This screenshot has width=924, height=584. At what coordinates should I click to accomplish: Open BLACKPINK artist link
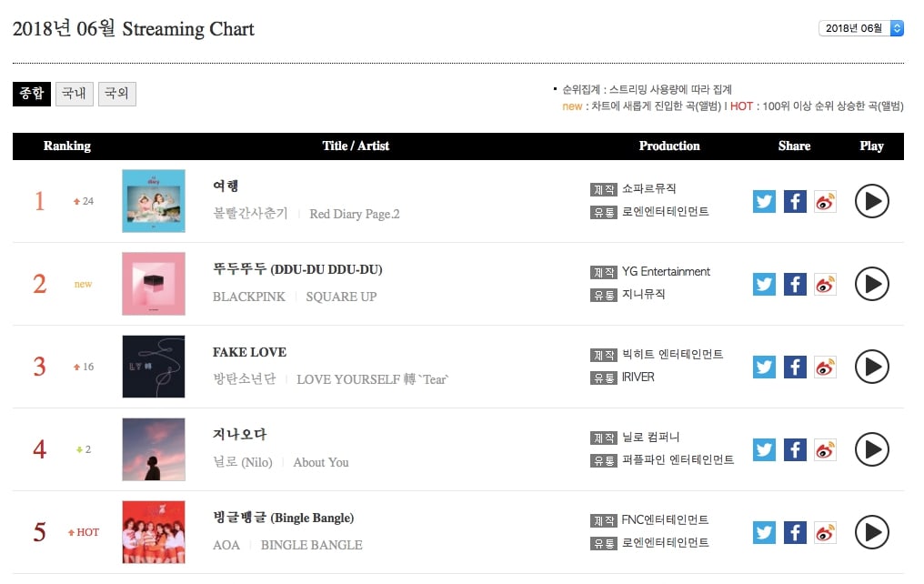[x=249, y=297]
